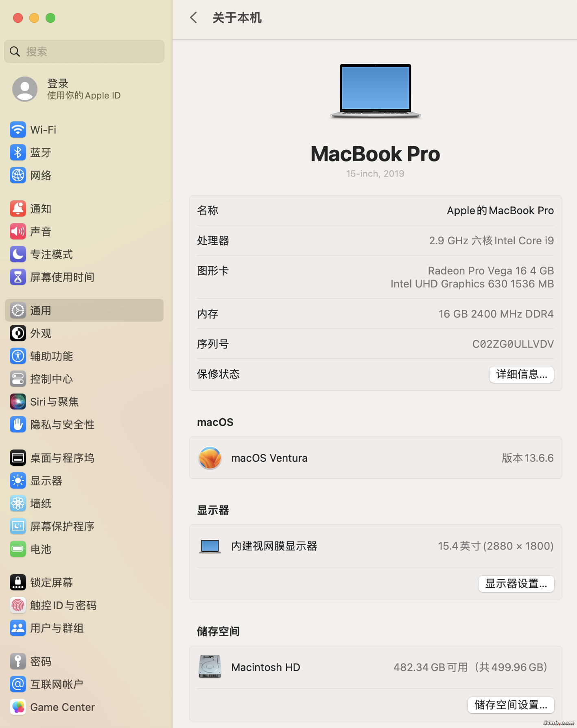Click the 屏幕使用时间 hourglass icon
The width and height of the screenshot is (577, 728).
17,277
